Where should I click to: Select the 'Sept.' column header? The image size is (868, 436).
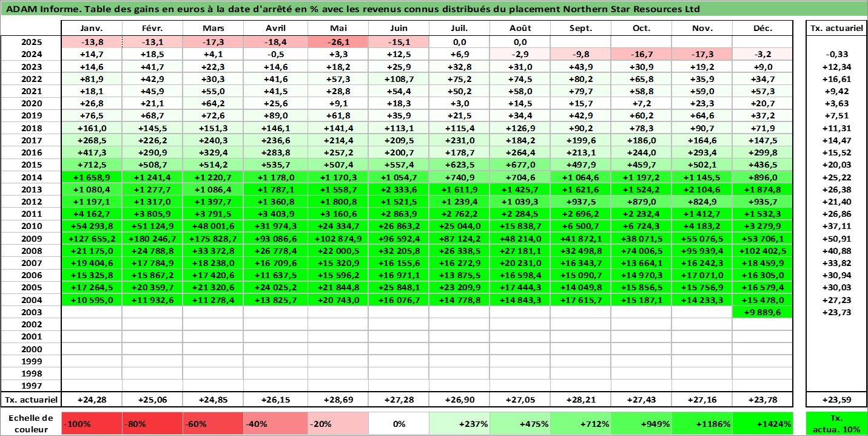(x=581, y=29)
